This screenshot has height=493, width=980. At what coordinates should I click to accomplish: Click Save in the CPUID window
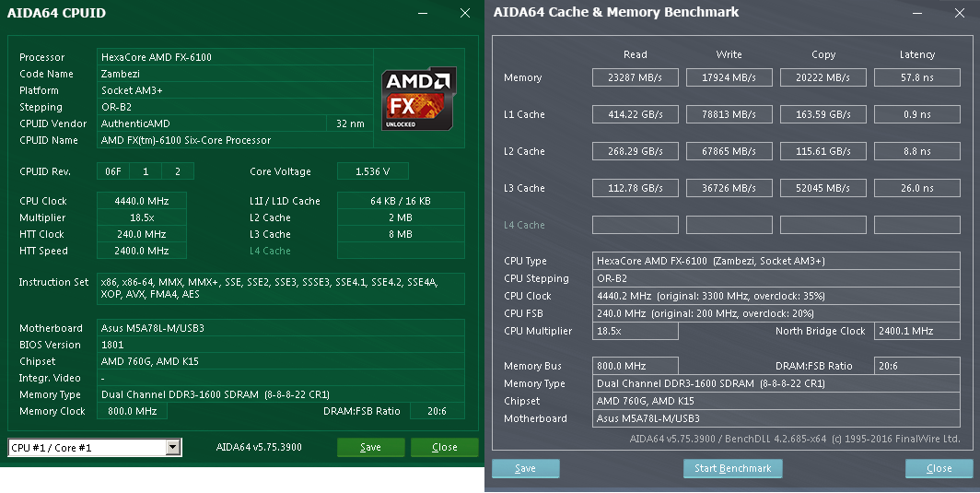click(x=370, y=448)
